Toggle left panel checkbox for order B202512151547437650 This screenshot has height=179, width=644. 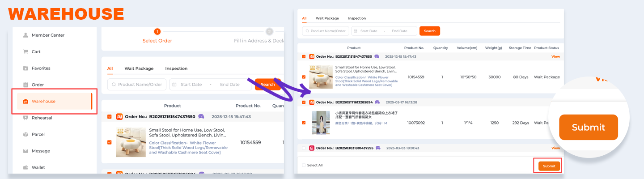point(110,116)
